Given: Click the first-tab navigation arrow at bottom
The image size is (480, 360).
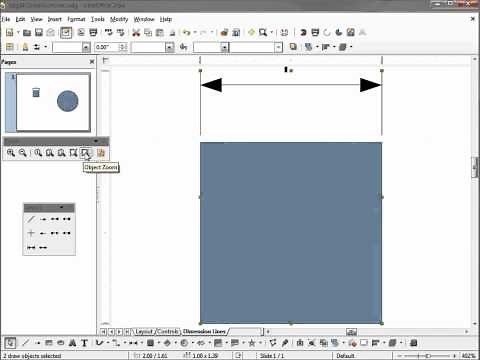Looking at the screenshot, I should pyautogui.click(x=103, y=332).
